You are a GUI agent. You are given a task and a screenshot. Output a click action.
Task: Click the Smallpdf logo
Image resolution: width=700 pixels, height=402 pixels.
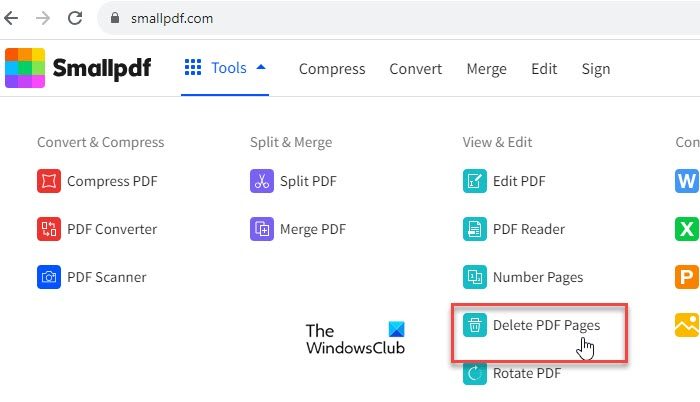78,69
